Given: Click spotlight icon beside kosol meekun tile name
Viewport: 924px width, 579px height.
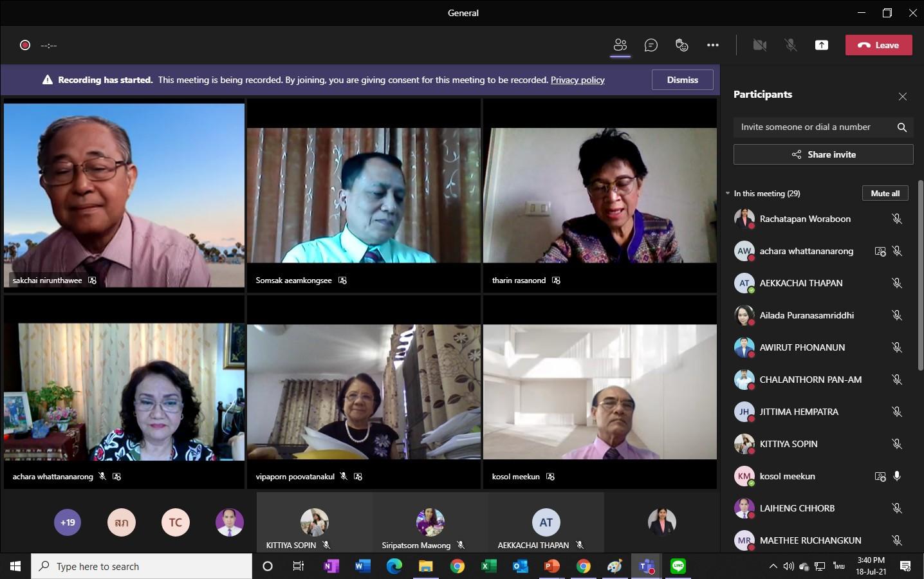Looking at the screenshot, I should (x=550, y=477).
